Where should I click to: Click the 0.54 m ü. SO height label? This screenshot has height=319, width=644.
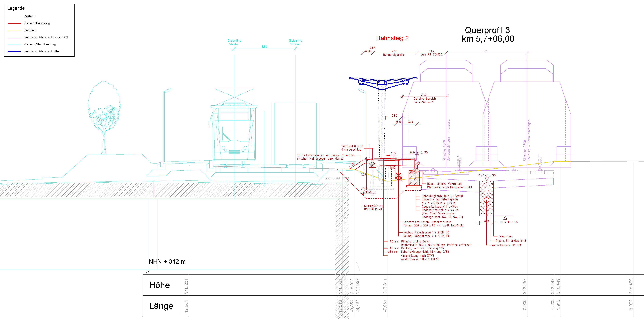tap(419, 152)
